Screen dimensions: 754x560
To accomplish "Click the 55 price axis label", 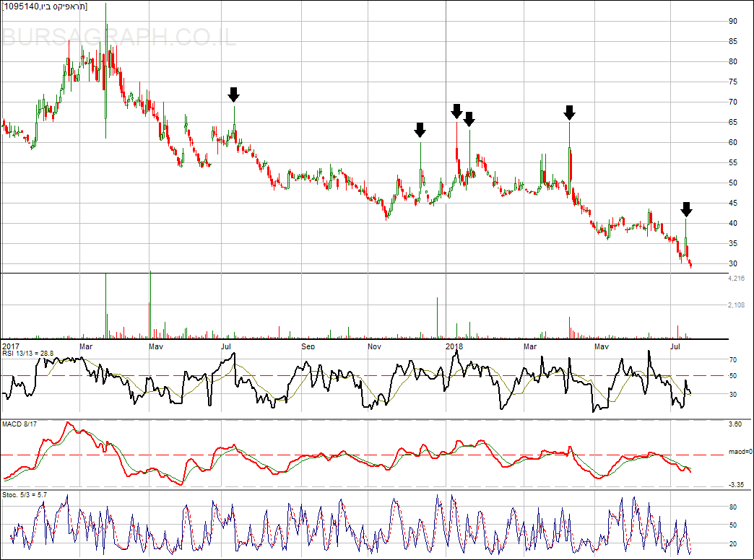I will pyautogui.click(x=733, y=162).
